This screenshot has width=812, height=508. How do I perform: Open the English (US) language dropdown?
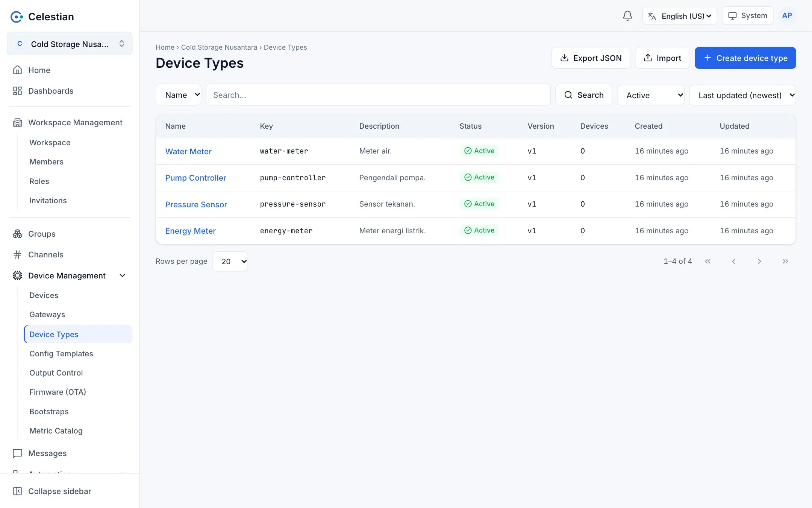coord(679,16)
